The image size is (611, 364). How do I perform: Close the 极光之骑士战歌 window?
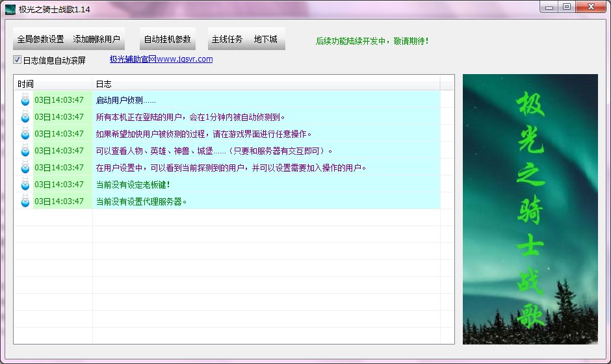click(x=591, y=7)
